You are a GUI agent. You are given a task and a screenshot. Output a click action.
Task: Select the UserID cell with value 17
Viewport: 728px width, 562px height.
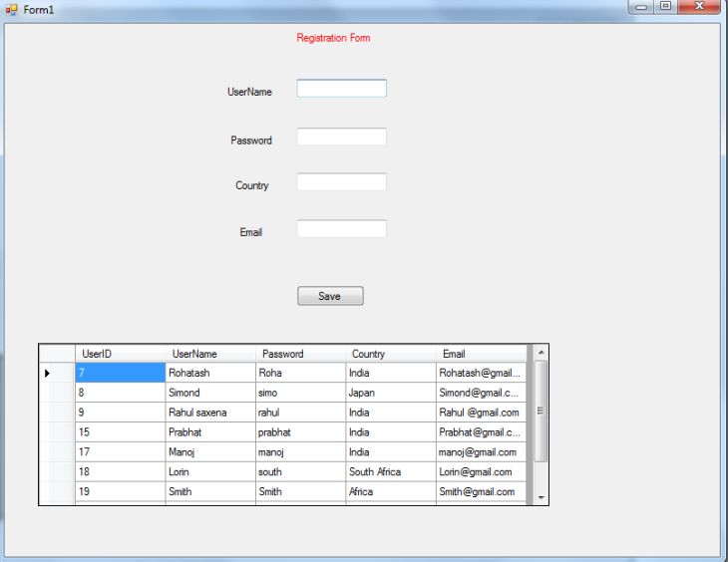tap(121, 452)
